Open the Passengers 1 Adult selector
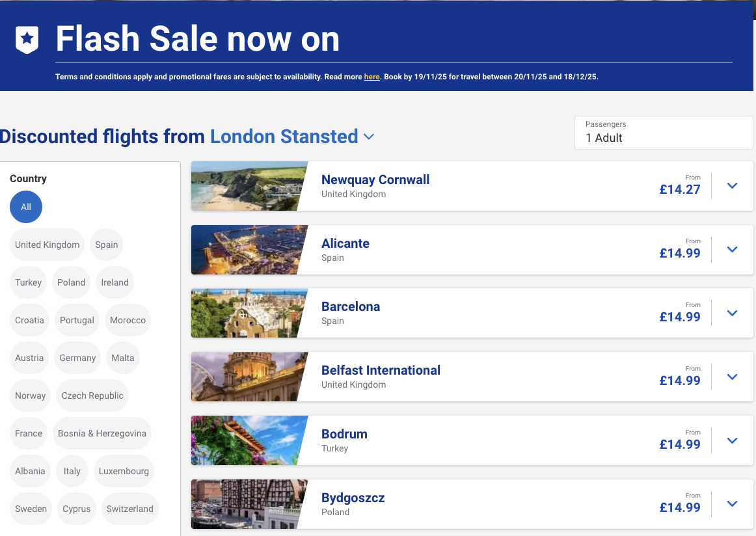Image resolution: width=756 pixels, height=536 pixels. click(x=663, y=133)
